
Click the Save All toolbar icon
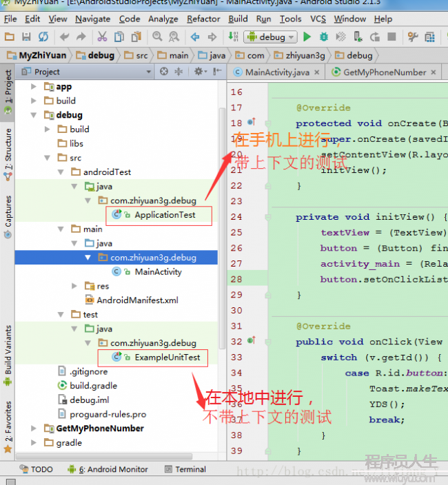(26, 37)
